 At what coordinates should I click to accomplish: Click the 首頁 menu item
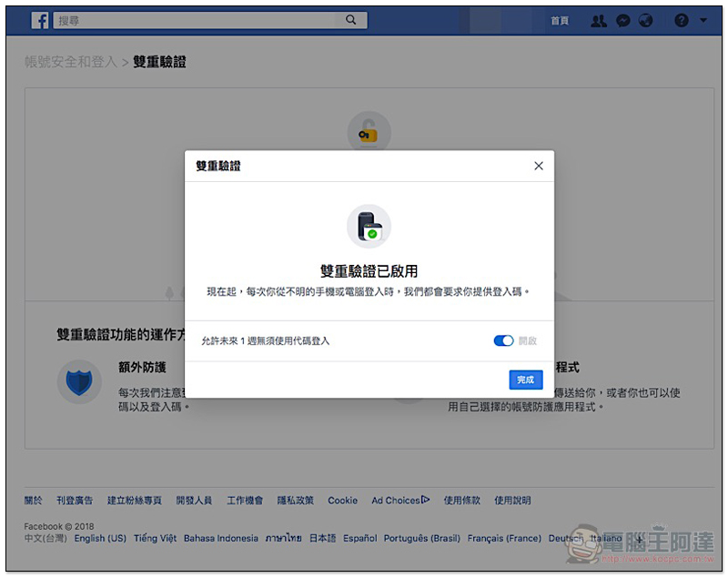pyautogui.click(x=560, y=20)
